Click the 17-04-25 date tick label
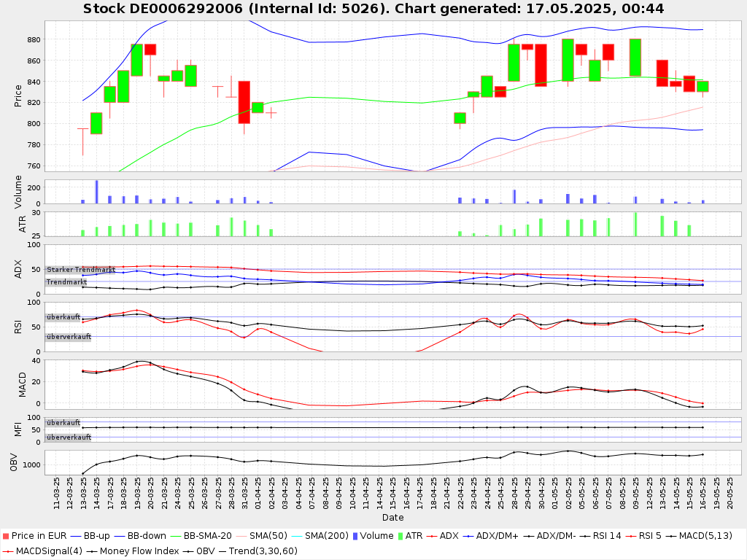Viewport: 747px width, 560px height. pos(419,494)
